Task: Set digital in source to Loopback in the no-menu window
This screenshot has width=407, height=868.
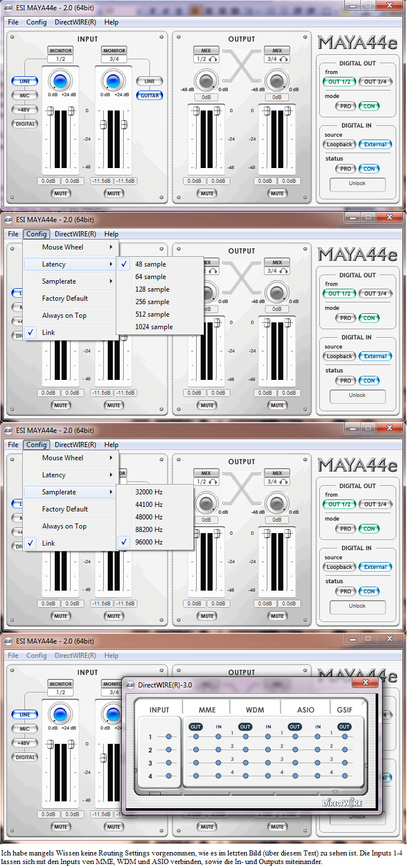Action: pos(340,145)
